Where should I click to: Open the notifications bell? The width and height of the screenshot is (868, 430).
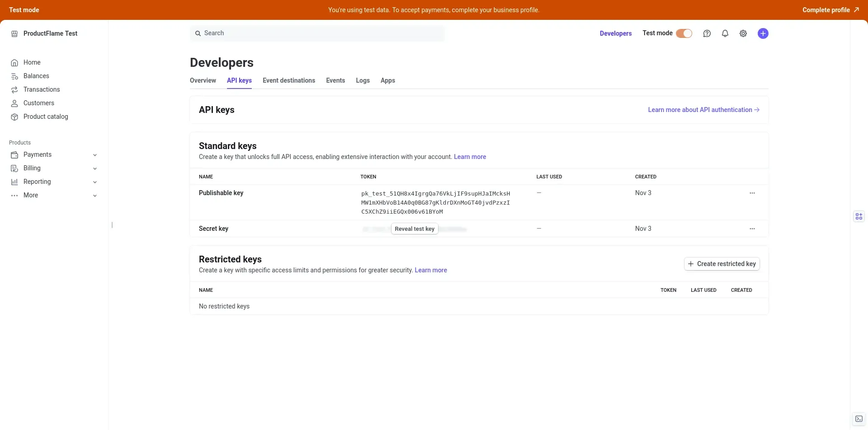click(x=725, y=33)
